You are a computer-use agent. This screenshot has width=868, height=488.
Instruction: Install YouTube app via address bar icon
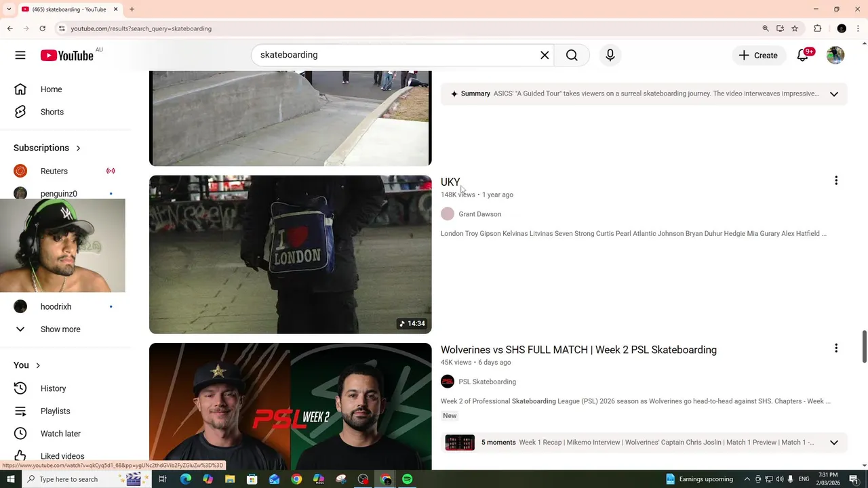(x=780, y=28)
